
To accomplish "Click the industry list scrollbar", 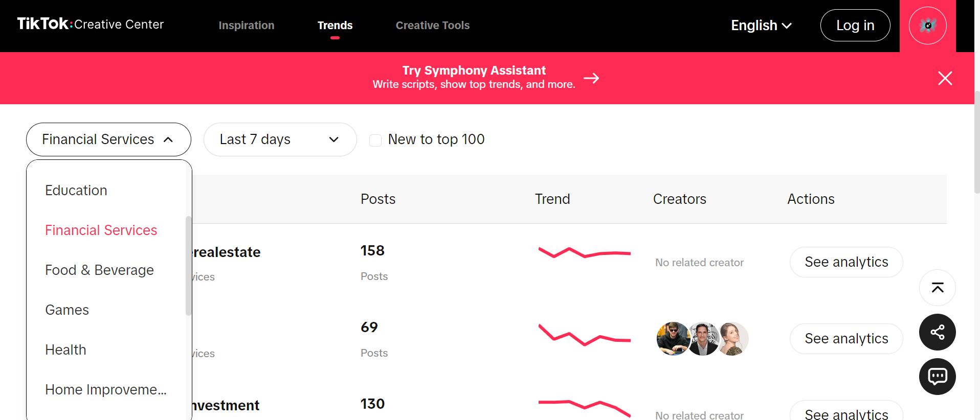I will (x=188, y=266).
